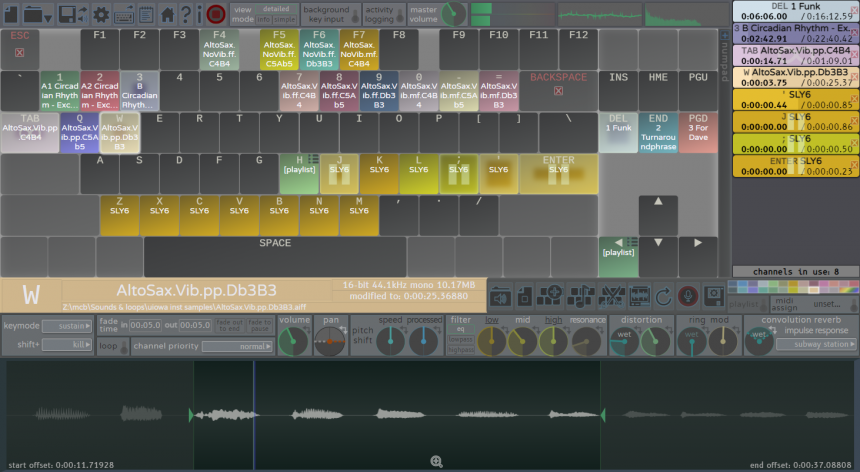Open help with the question mark icon

pyautogui.click(x=186, y=14)
